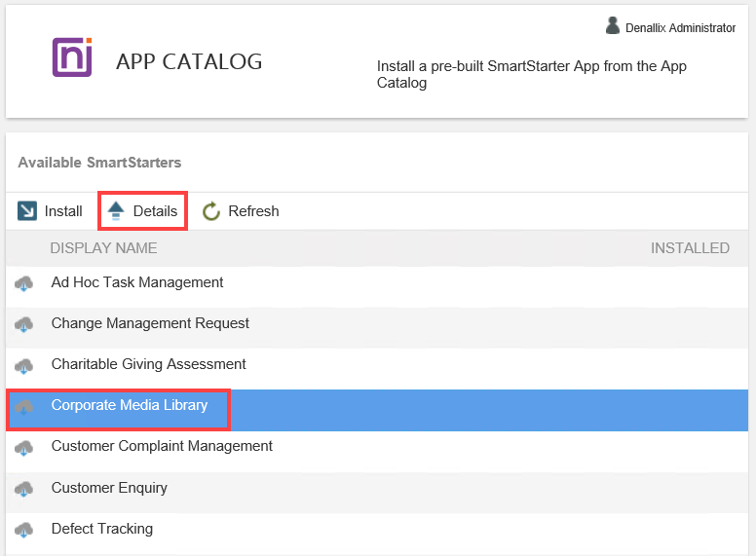Click cloud icon beside Customer Enquiry
756x556 pixels.
[24, 488]
